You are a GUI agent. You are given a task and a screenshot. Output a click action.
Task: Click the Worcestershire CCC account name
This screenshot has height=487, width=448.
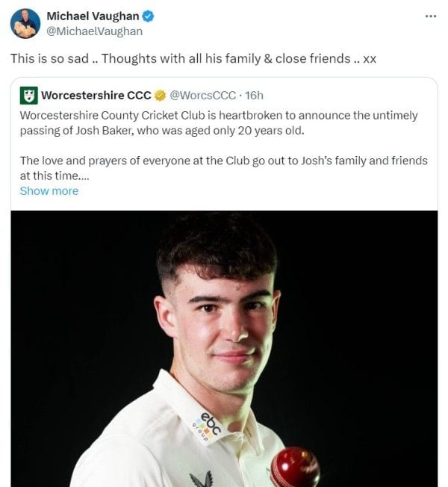pyautogui.click(x=96, y=95)
